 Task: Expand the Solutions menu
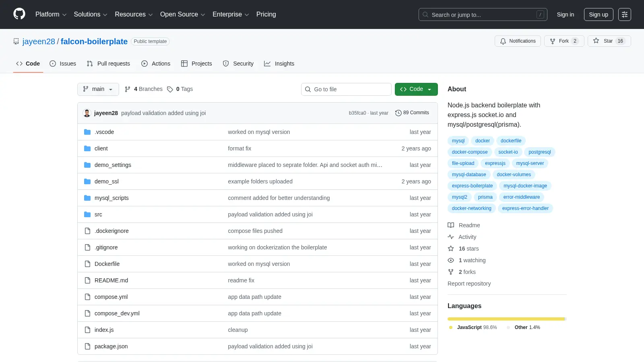(91, 14)
